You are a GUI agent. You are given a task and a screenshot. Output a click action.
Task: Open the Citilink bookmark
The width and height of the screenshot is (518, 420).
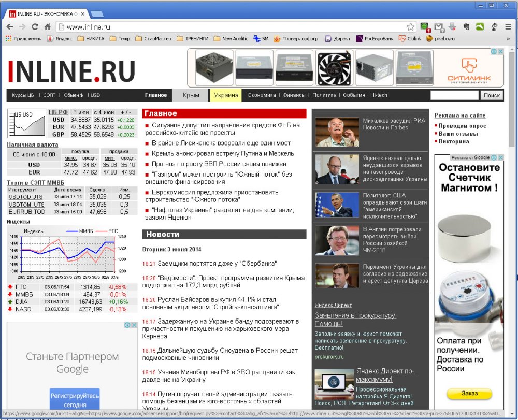[x=409, y=38]
